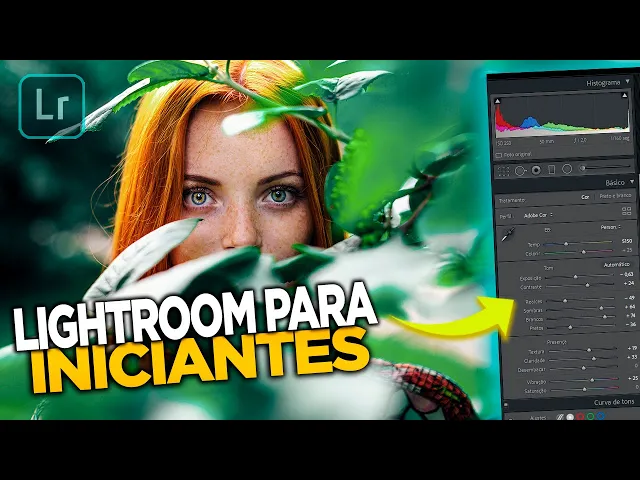Click the Sombras value +64
This screenshot has height=480, width=640.
(630, 307)
